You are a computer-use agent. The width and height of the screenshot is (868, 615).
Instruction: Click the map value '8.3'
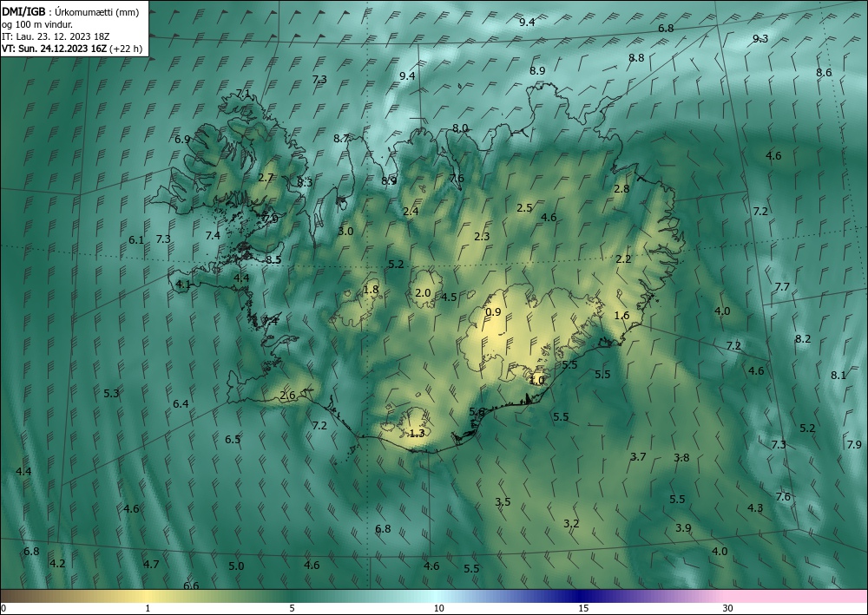[305, 182]
